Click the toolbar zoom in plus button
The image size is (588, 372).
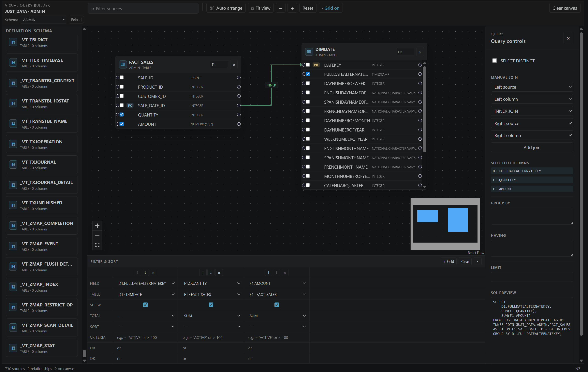(292, 8)
